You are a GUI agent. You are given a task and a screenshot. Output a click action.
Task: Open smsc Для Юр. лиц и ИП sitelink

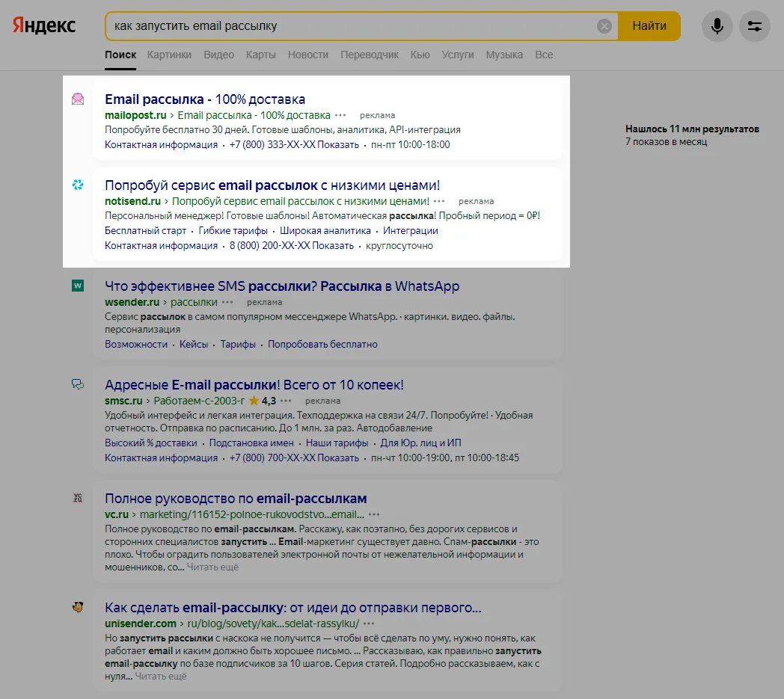421,443
